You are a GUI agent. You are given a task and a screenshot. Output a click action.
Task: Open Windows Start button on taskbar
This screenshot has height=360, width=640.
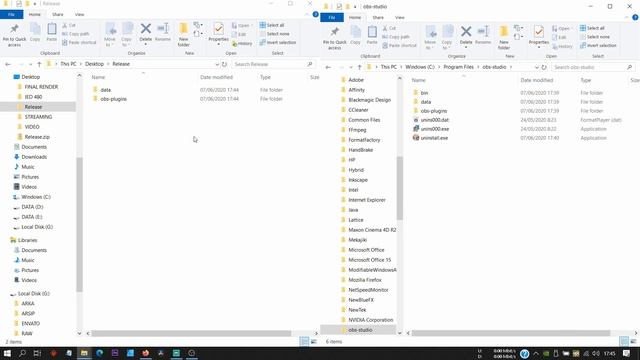7,353
